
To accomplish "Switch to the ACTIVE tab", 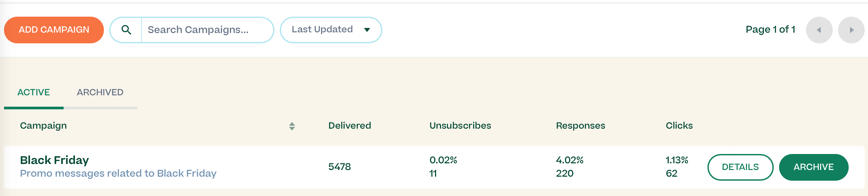I will (34, 92).
